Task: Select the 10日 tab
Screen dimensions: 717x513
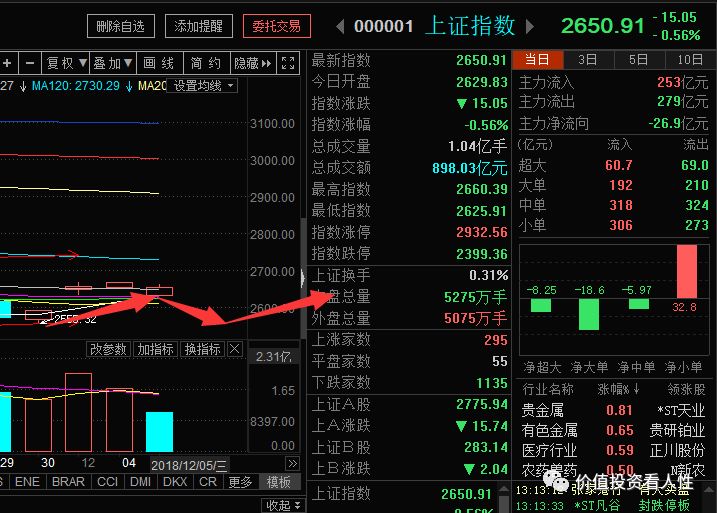Action: [x=690, y=59]
